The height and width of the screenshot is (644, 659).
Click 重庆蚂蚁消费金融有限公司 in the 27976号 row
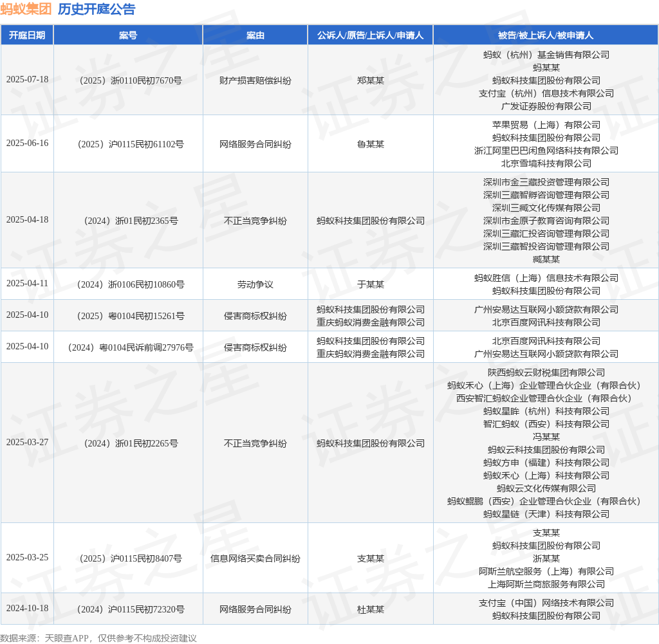click(x=370, y=354)
